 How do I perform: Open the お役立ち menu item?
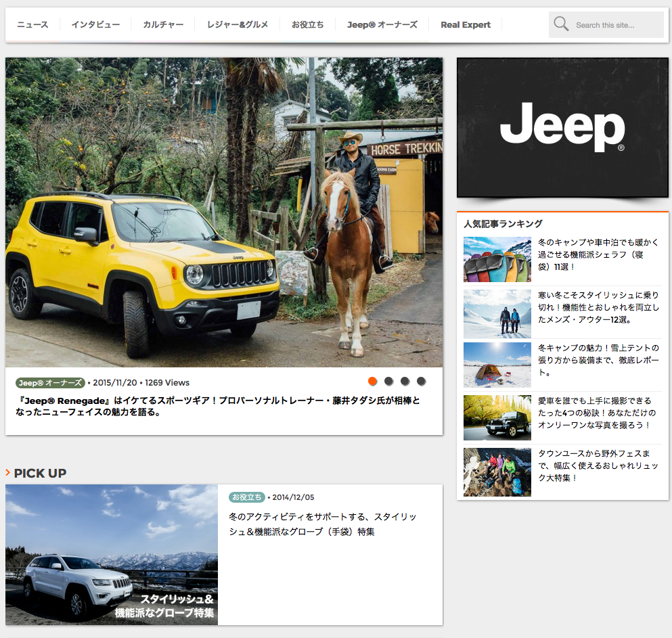(308, 25)
